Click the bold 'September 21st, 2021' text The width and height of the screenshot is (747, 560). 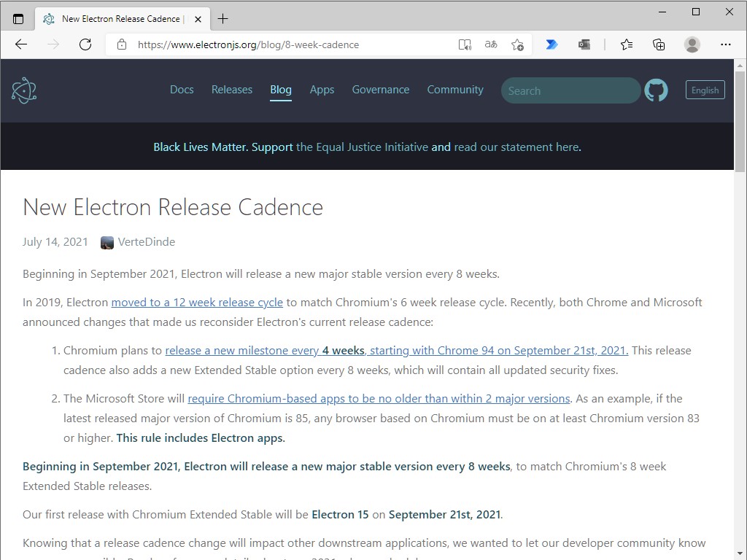[x=444, y=515]
